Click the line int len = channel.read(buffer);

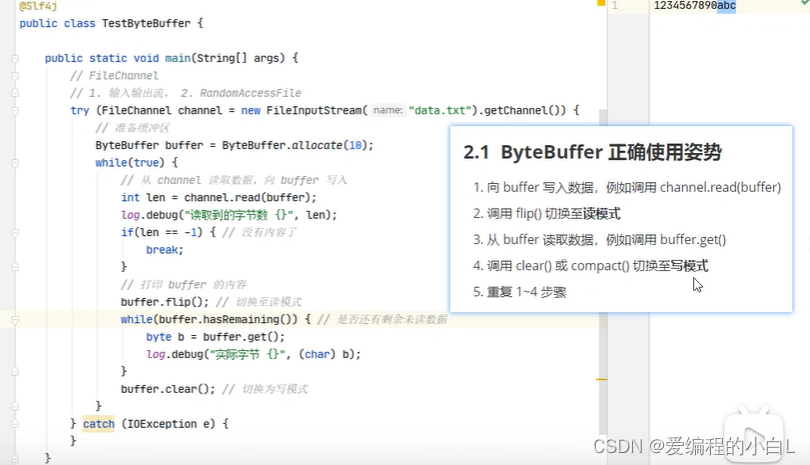(219, 197)
